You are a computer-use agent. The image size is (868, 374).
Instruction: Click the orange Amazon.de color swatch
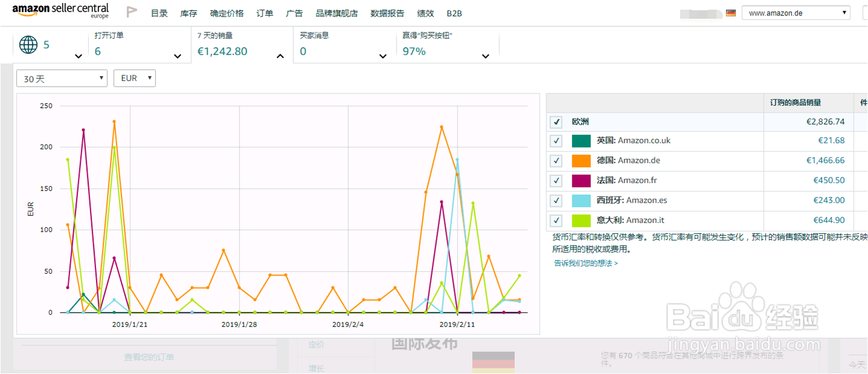point(581,161)
